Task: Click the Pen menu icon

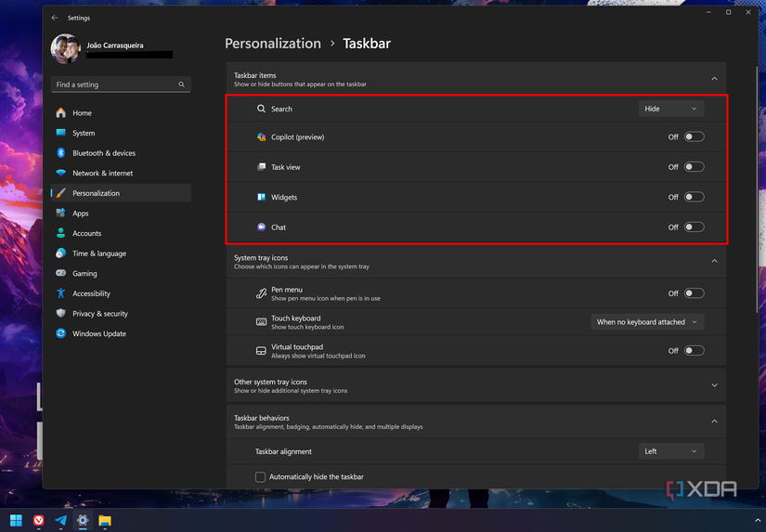Action: coord(261,293)
